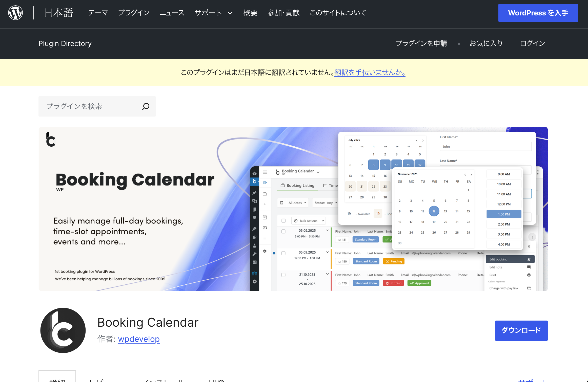Click the Booking Calendar banner image
The image size is (588, 382).
coord(293,209)
